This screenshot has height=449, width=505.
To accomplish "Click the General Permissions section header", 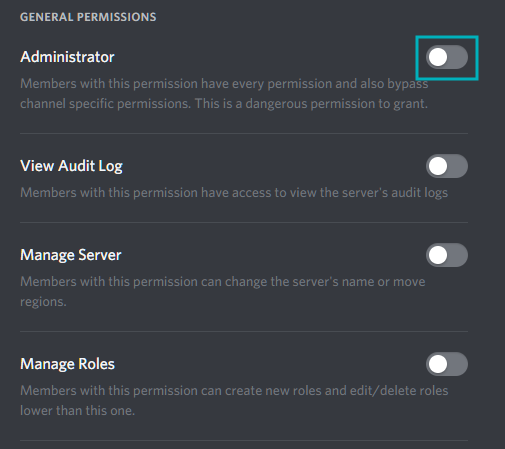I will pos(88,17).
